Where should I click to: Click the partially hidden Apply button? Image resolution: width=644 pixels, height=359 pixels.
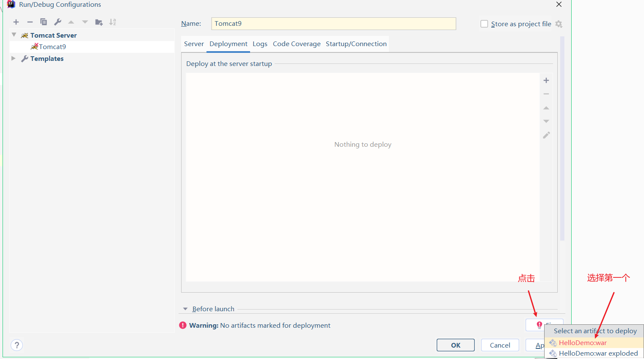click(535, 345)
